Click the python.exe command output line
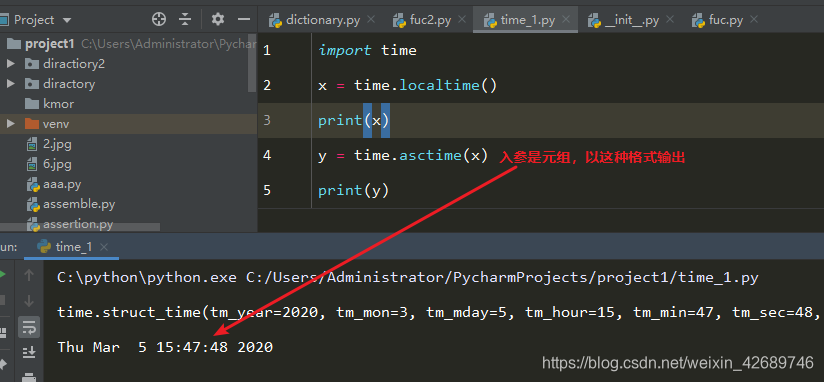This screenshot has height=382, width=824. [x=408, y=277]
